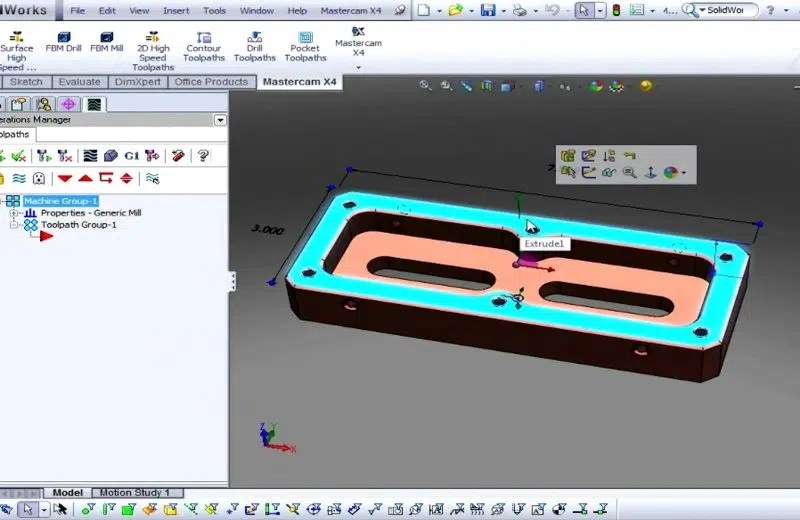
Task: Toggle the ghost posting icon
Action: tap(39, 179)
